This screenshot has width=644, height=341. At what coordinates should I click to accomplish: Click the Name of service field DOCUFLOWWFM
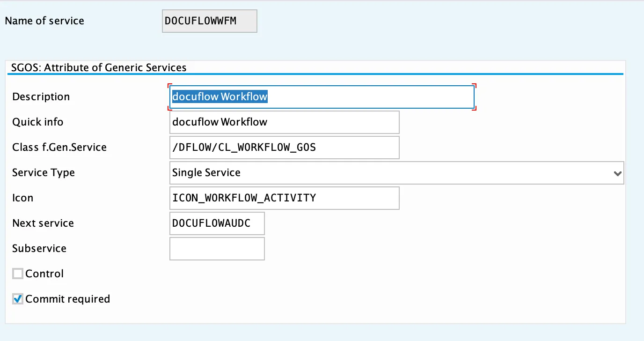[210, 21]
